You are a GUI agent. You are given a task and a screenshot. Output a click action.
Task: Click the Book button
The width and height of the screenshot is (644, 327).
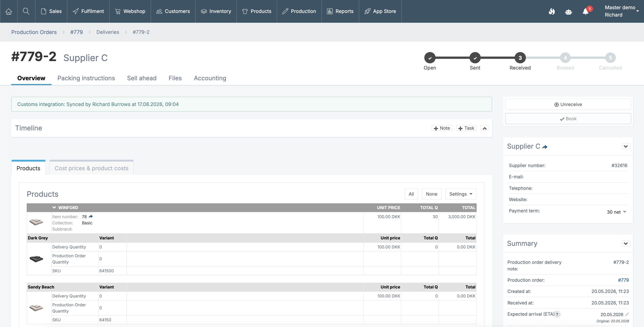click(568, 119)
